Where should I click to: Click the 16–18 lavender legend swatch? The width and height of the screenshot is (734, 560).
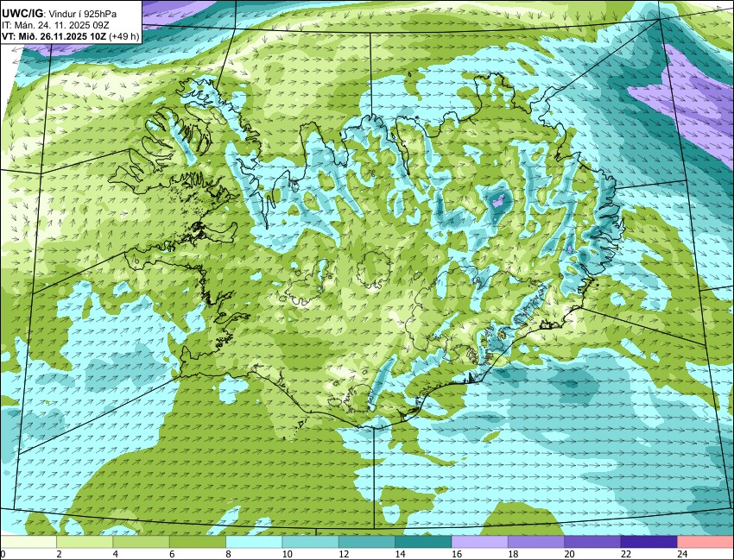tap(480, 542)
